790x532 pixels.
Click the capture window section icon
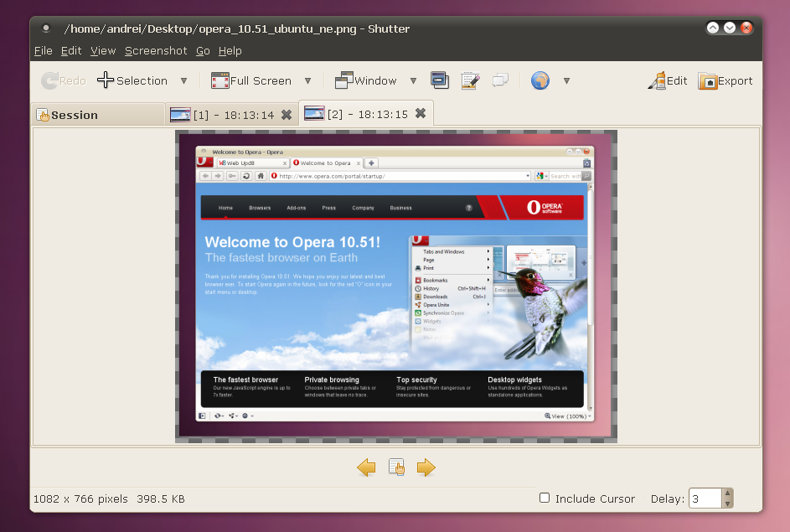[x=440, y=80]
